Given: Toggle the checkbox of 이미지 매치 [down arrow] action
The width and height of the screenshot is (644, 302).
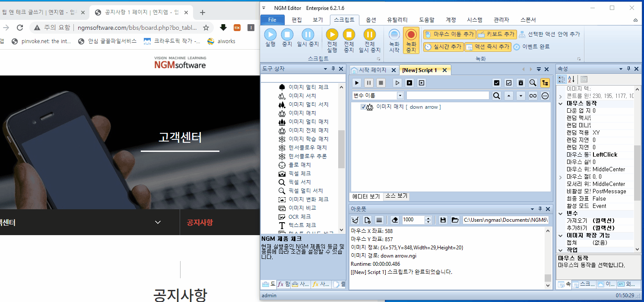Looking at the screenshot, I should point(363,107).
